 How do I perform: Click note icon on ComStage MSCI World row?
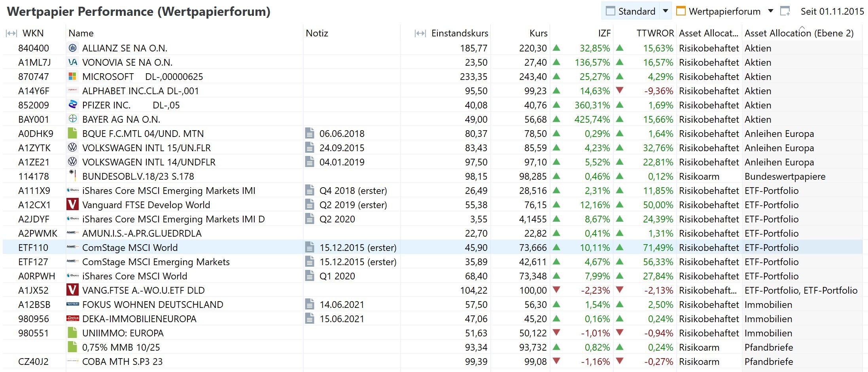[x=310, y=247]
